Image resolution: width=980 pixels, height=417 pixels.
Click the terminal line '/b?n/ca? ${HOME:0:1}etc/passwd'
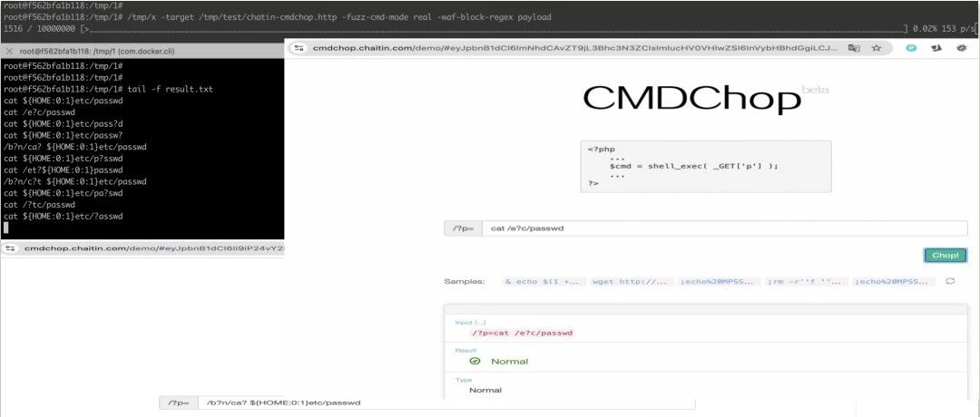tap(74, 147)
